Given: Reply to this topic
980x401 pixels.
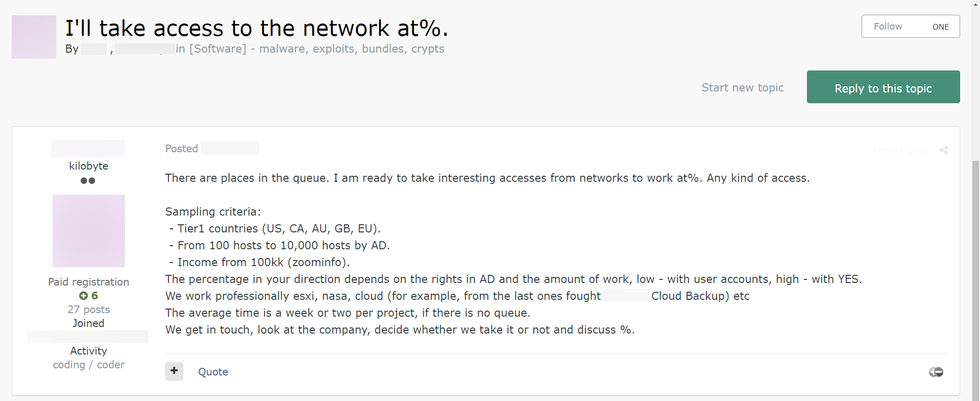Looking at the screenshot, I should pos(883,87).
